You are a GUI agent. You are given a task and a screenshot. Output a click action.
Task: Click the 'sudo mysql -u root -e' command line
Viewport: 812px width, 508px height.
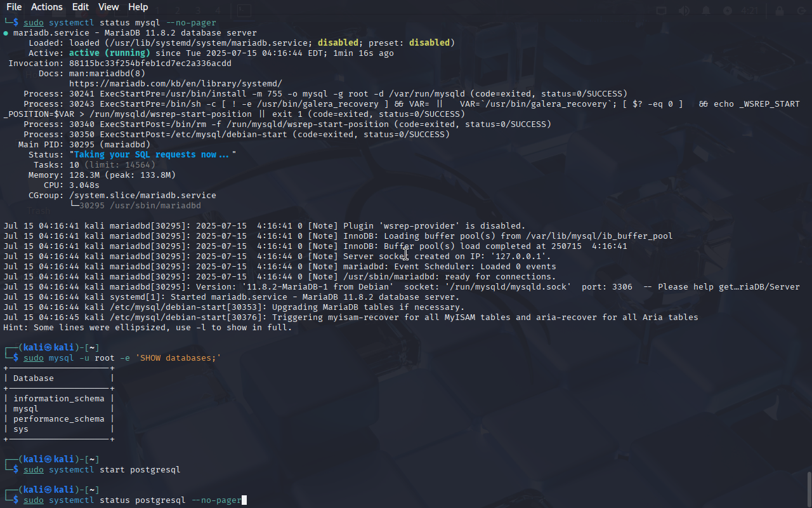(x=122, y=358)
